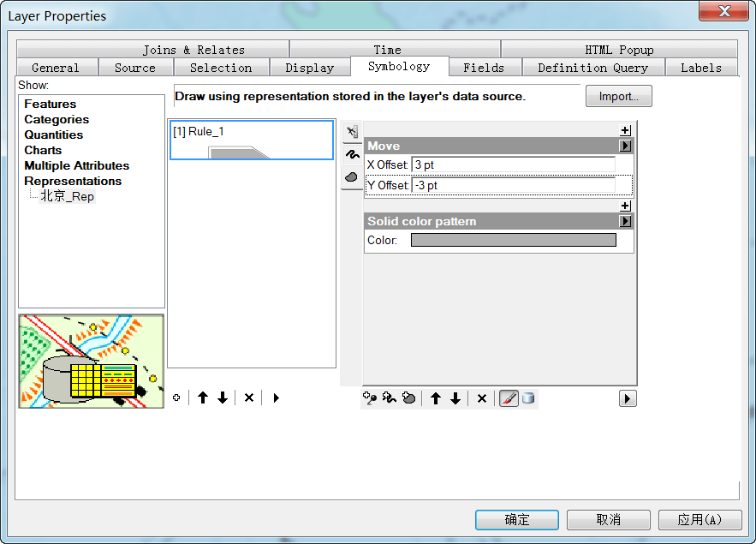Confirm with the 确定 button
This screenshot has width=756, height=544.
click(x=517, y=520)
